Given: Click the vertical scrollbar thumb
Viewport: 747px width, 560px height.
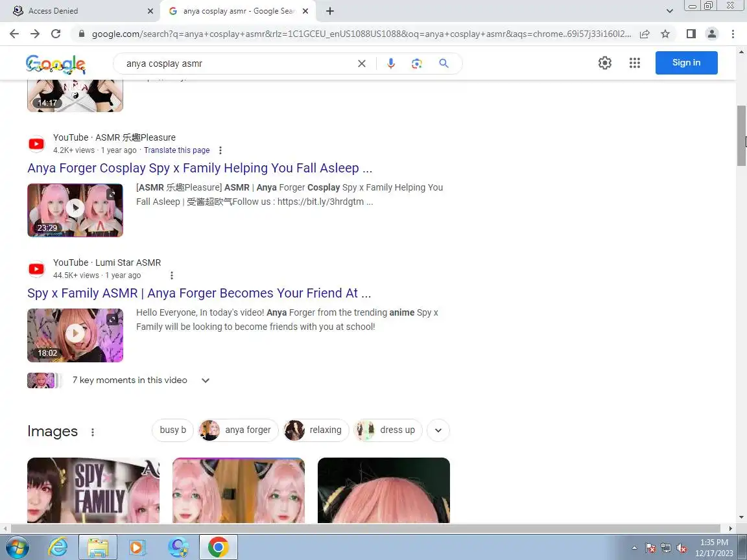Looking at the screenshot, I should (741, 135).
